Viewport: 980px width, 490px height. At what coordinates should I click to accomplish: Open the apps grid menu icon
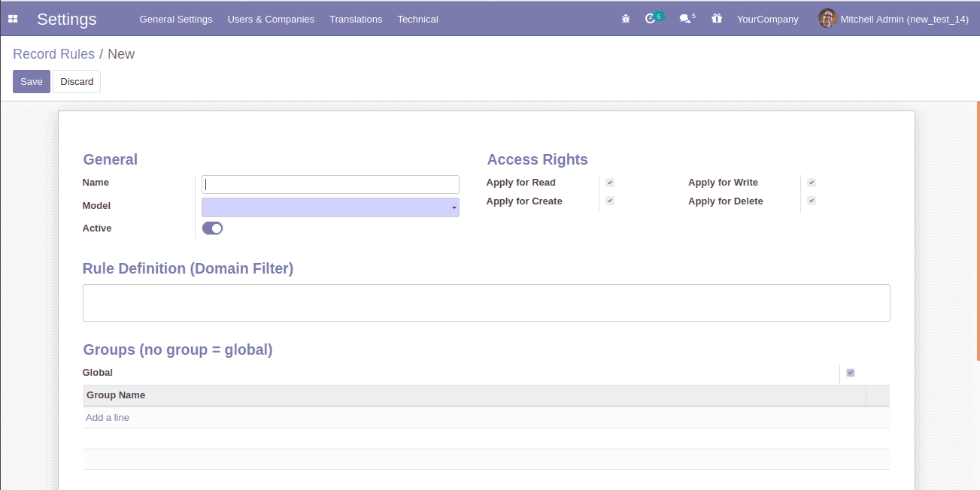click(13, 19)
